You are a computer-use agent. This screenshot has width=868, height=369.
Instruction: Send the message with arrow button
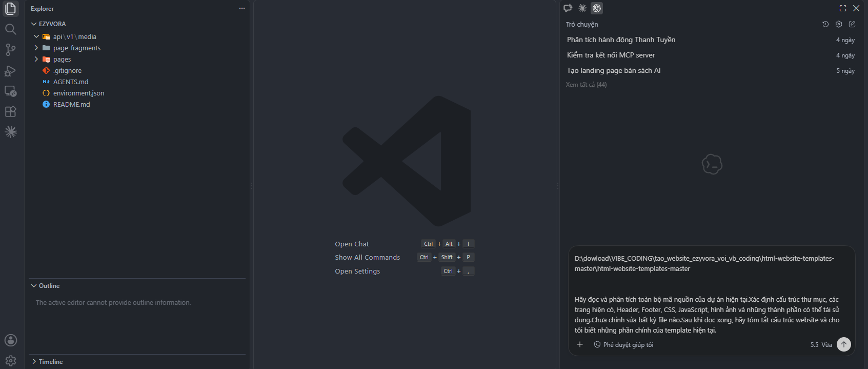[x=844, y=344]
